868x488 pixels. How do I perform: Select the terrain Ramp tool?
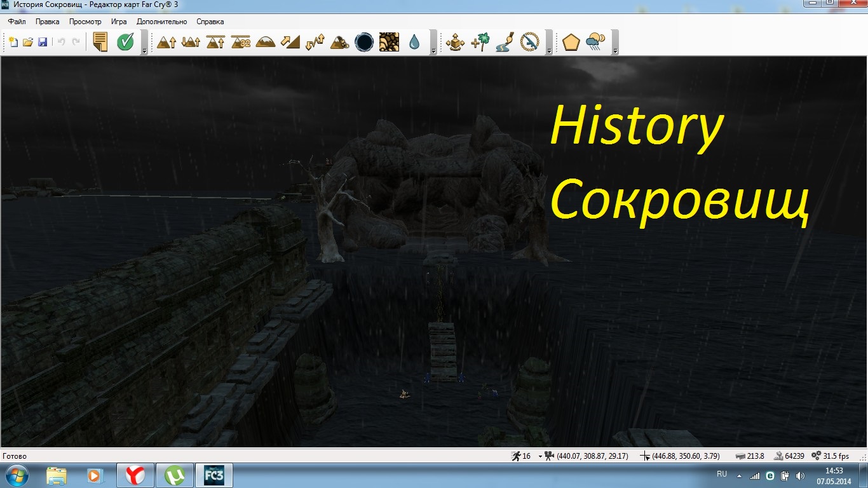pyautogui.click(x=290, y=42)
